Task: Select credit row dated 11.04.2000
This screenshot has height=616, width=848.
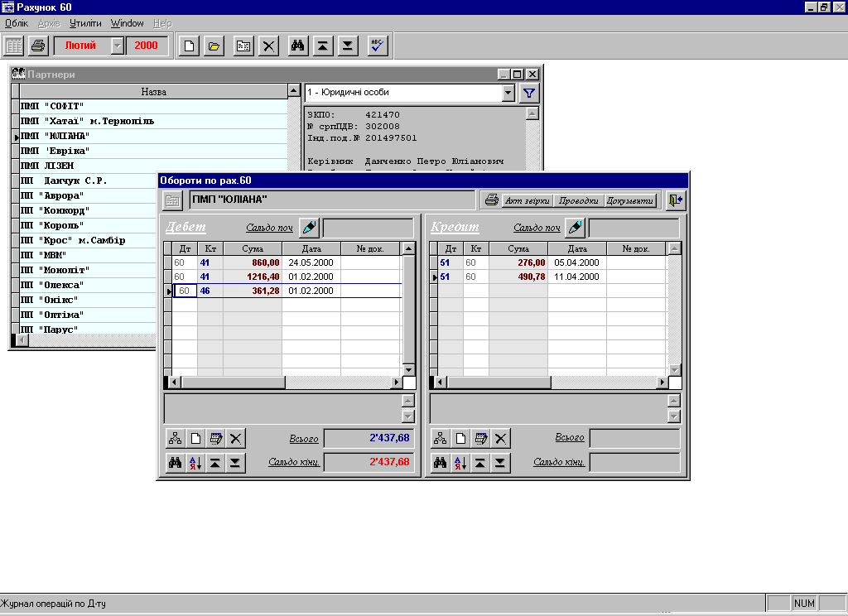Action: coord(552,277)
